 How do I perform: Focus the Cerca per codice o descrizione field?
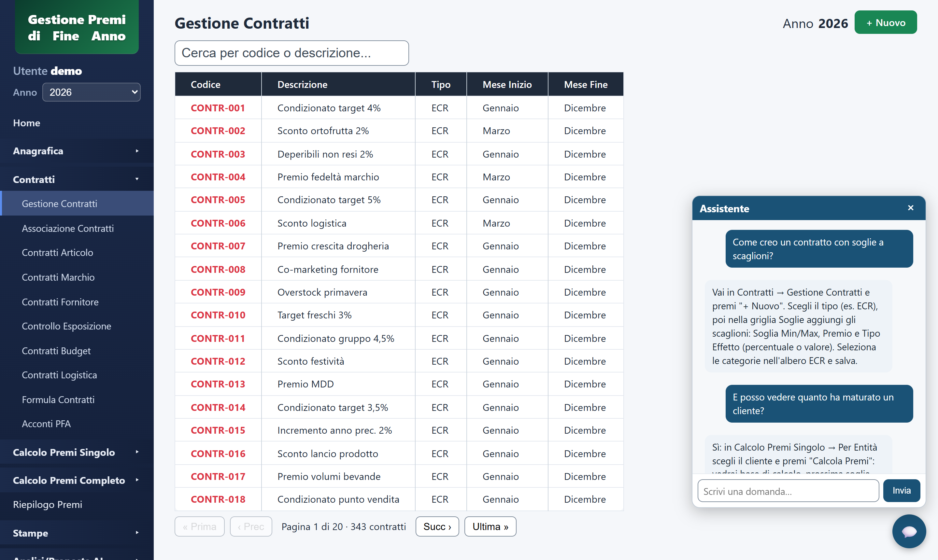[x=291, y=53]
